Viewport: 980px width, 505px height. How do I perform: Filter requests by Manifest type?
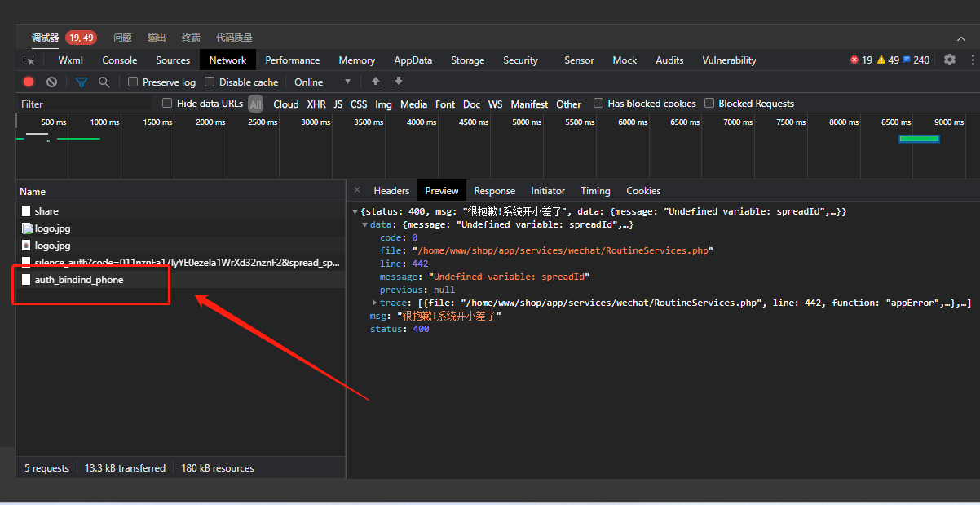point(530,104)
